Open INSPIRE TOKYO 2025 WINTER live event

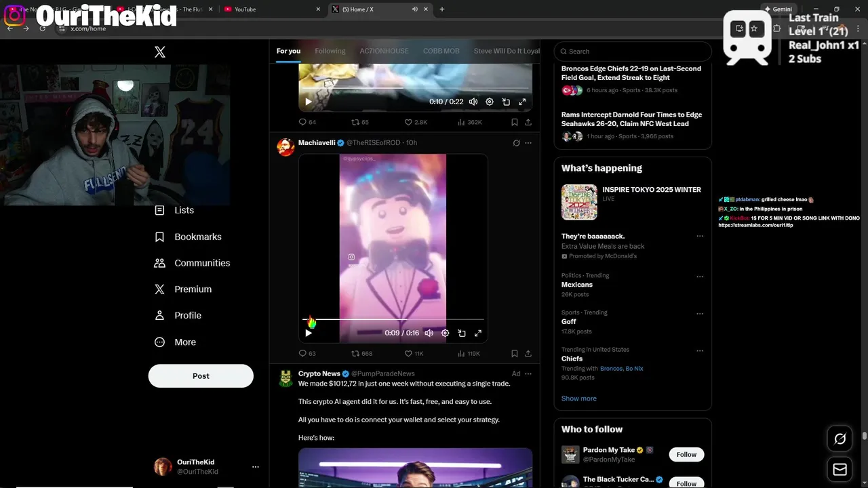point(633,202)
